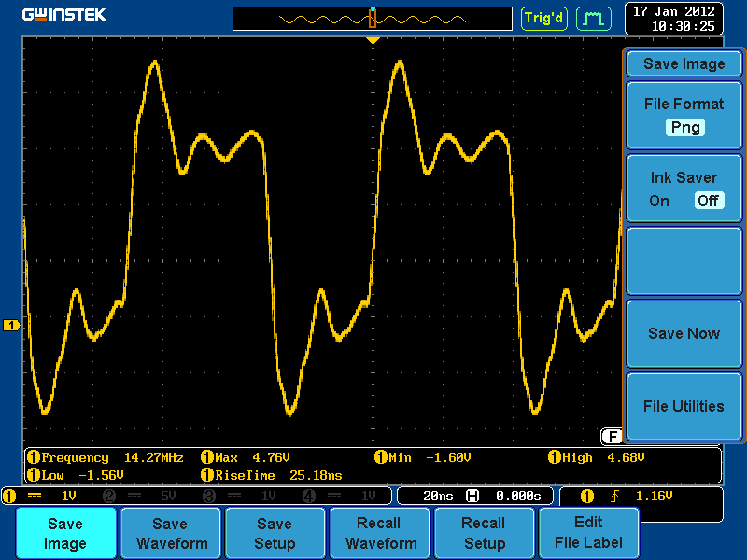Click the Trig'd status indicator
This screenshot has height=560, width=747.
544,19
